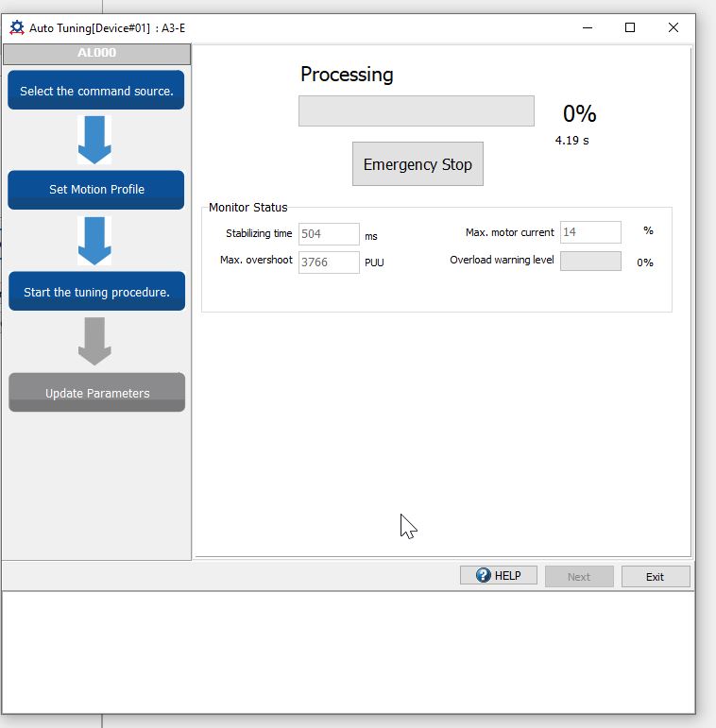Click the Processing progress bar

417,111
